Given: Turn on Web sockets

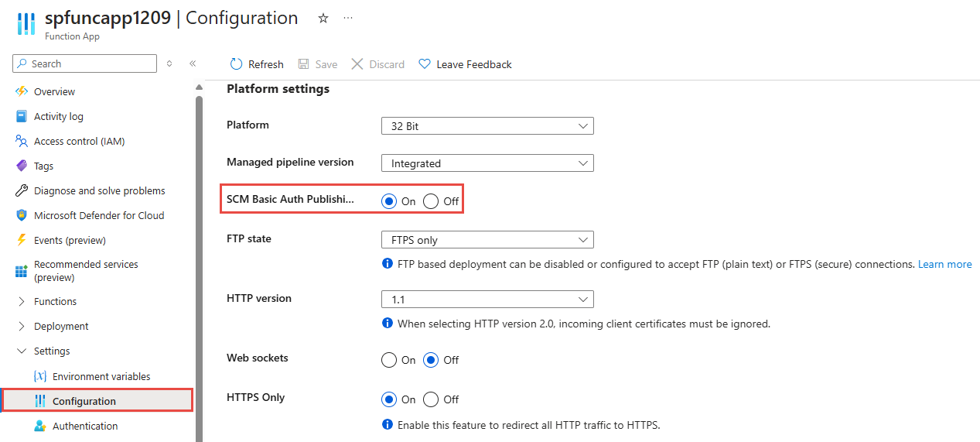Looking at the screenshot, I should (388, 360).
